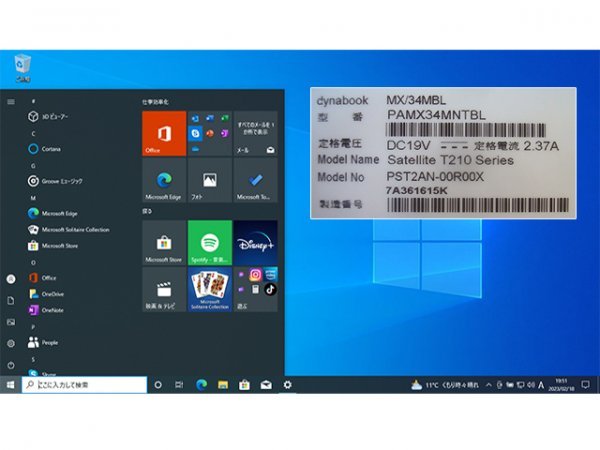This screenshot has height=450, width=600.
Task: Click the letter P group header
Action: pyautogui.click(x=33, y=327)
